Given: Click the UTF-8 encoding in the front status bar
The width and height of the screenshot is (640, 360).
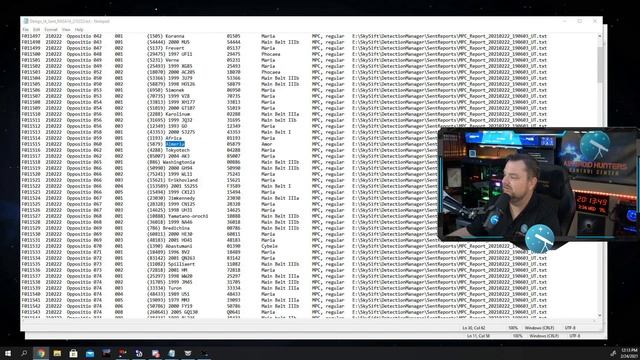Looking at the screenshot, I should 570,328.
